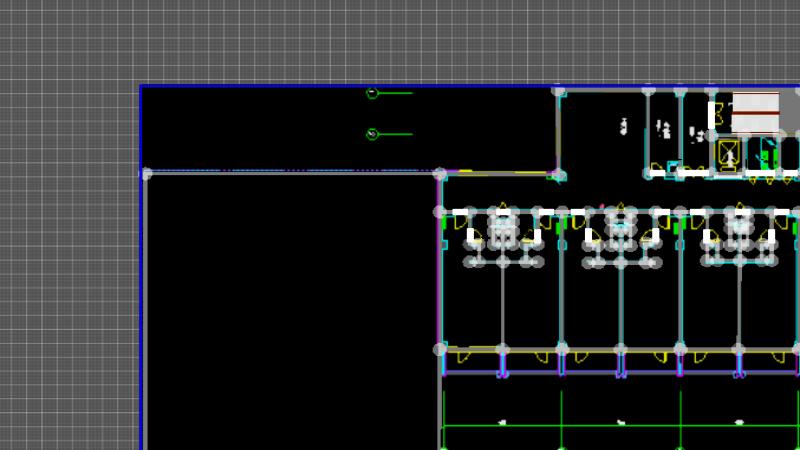This screenshot has width=800, height=450.
Task: Click the rightmost gray fixture cluster
Action: click(740, 240)
